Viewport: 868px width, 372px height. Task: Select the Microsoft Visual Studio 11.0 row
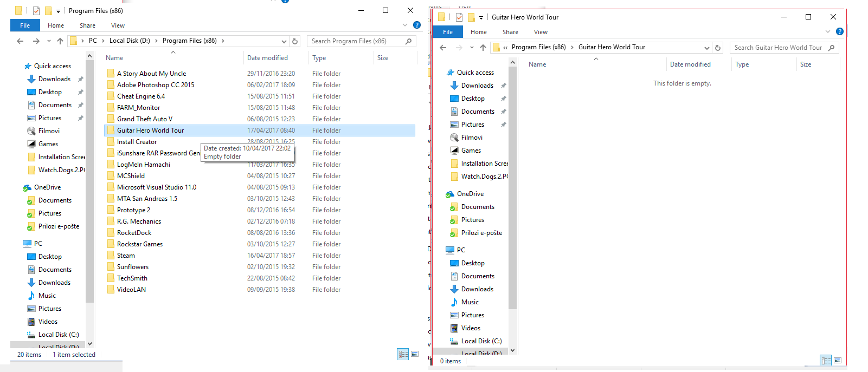click(x=259, y=187)
